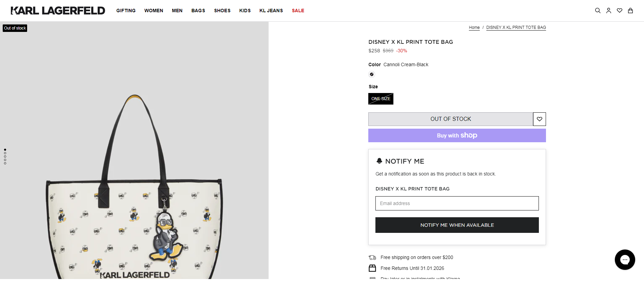644x296 pixels.
Task: Select the ONE SIZE option
Action: 381,99
